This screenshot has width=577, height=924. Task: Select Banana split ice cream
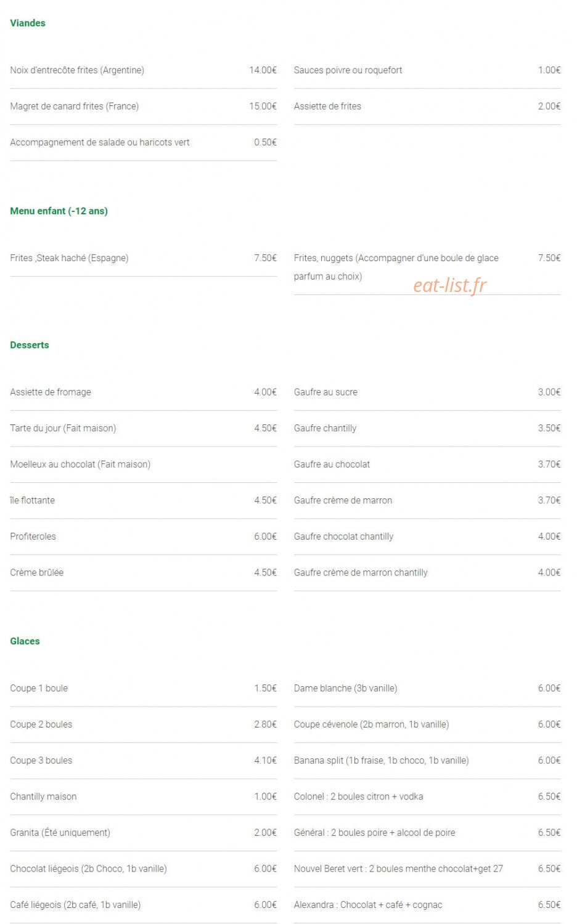coord(381,760)
